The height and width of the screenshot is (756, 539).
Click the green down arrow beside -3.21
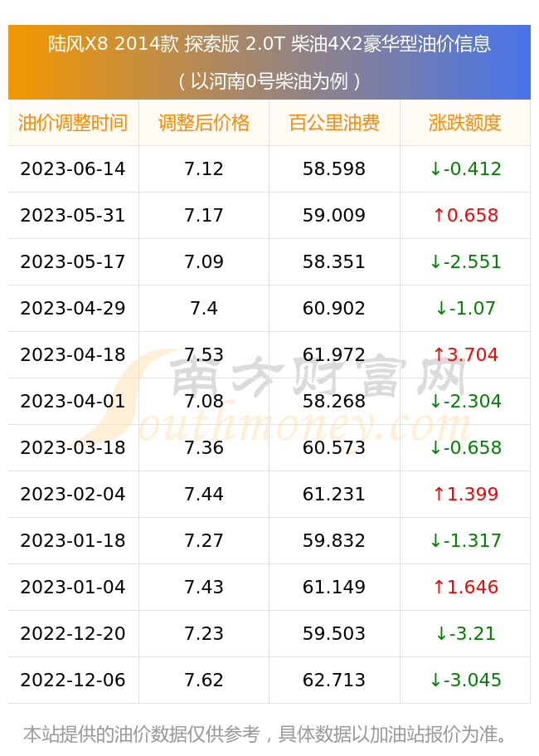pyautogui.click(x=441, y=633)
